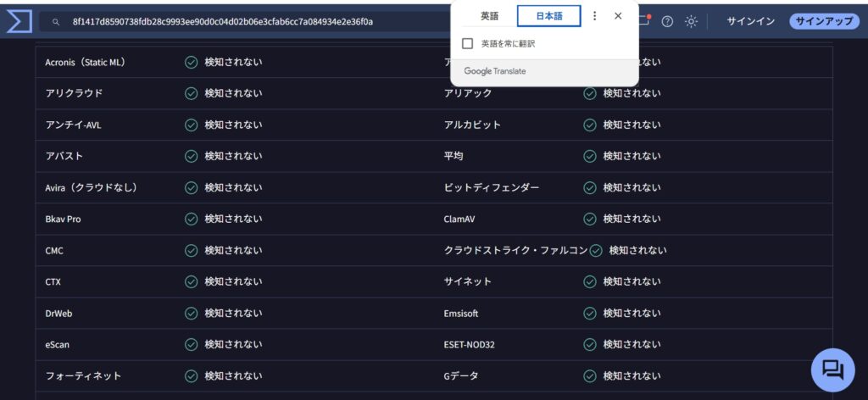The height and width of the screenshot is (400, 868).
Task: Select the ClamAV vendor name
Action: point(459,219)
